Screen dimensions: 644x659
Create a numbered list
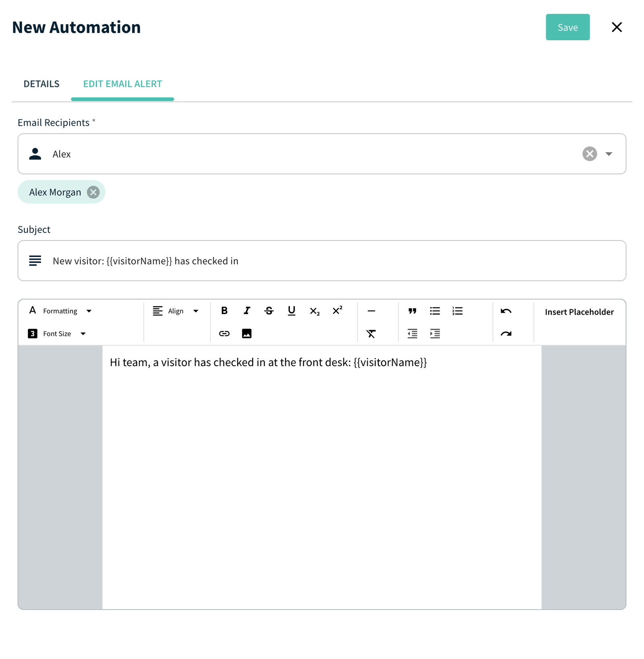pos(458,311)
